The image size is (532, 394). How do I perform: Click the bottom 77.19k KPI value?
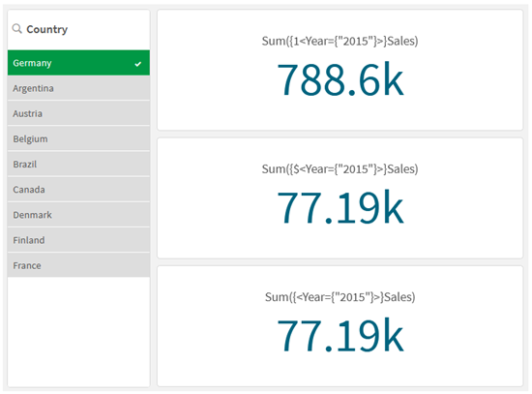pyautogui.click(x=340, y=336)
